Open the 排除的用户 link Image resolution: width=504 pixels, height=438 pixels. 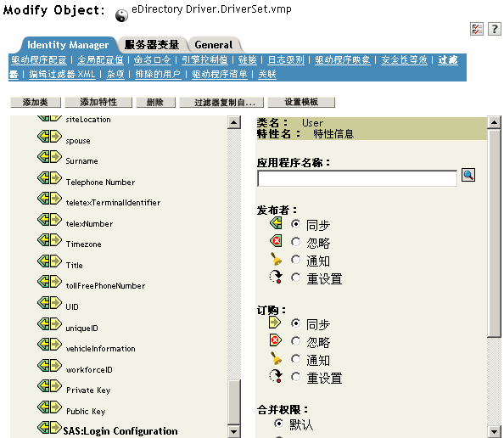coord(158,75)
